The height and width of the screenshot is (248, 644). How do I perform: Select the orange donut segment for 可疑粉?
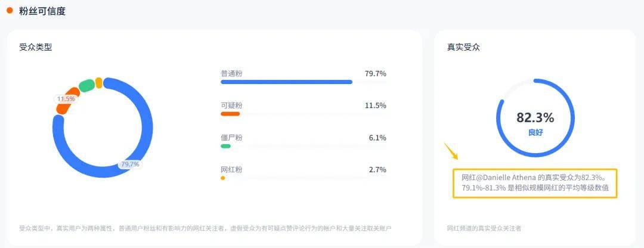click(x=67, y=101)
